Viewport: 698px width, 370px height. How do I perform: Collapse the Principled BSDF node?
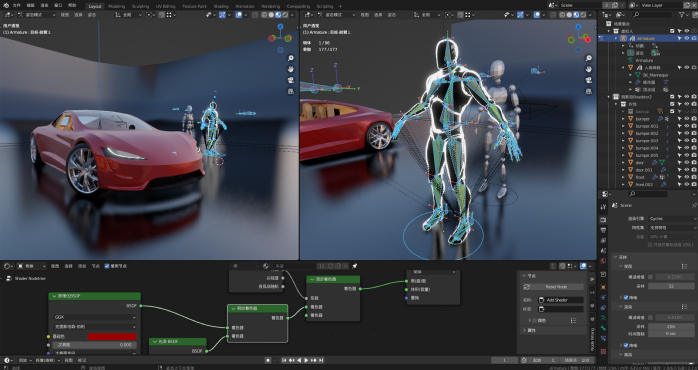pos(53,296)
